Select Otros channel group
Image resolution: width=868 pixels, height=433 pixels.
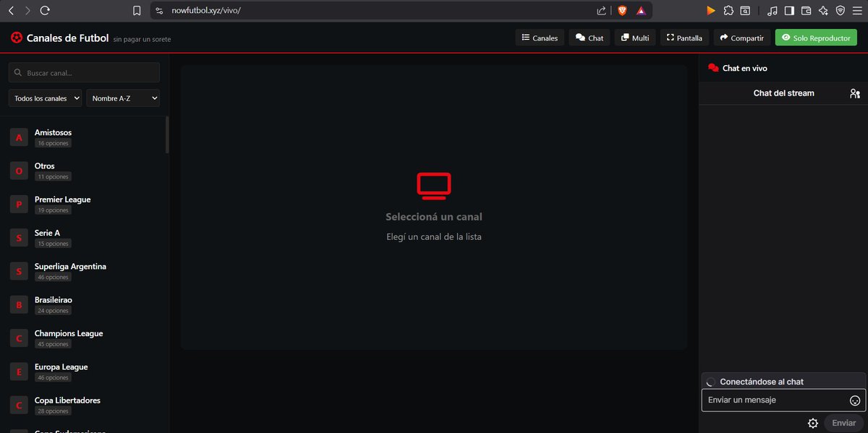[83, 171]
